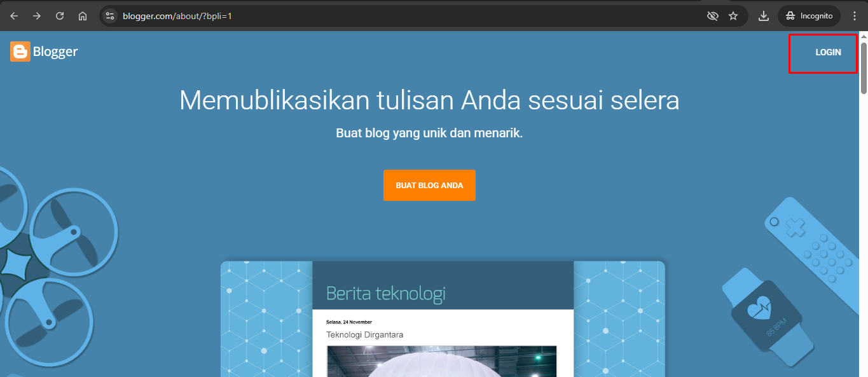Click the Incognito profile indicator
The height and width of the screenshot is (377, 868).
point(809,16)
